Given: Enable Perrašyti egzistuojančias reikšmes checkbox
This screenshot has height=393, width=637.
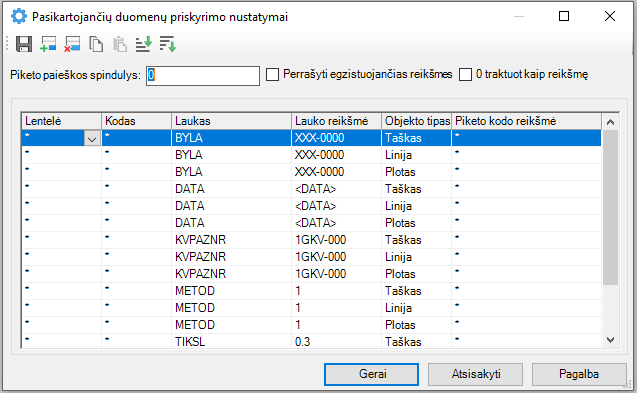Looking at the screenshot, I should point(272,75).
